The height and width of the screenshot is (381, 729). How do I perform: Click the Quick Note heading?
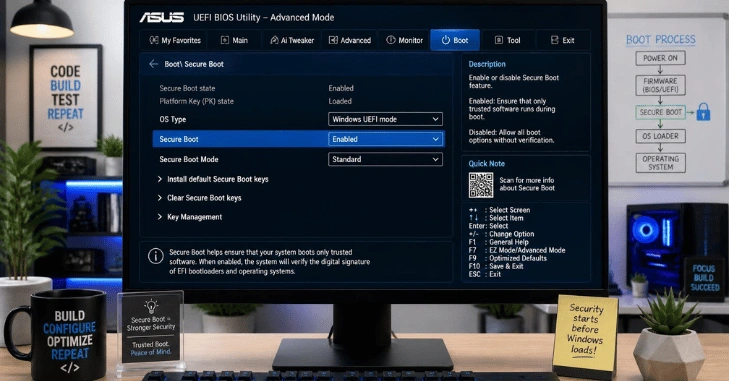[x=486, y=163]
